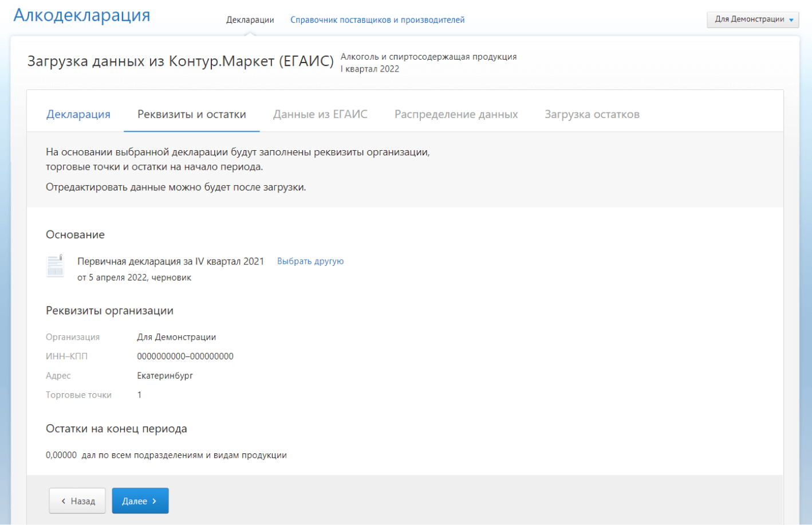812x525 pixels.
Task: Open the Декларации menu item
Action: pos(250,20)
